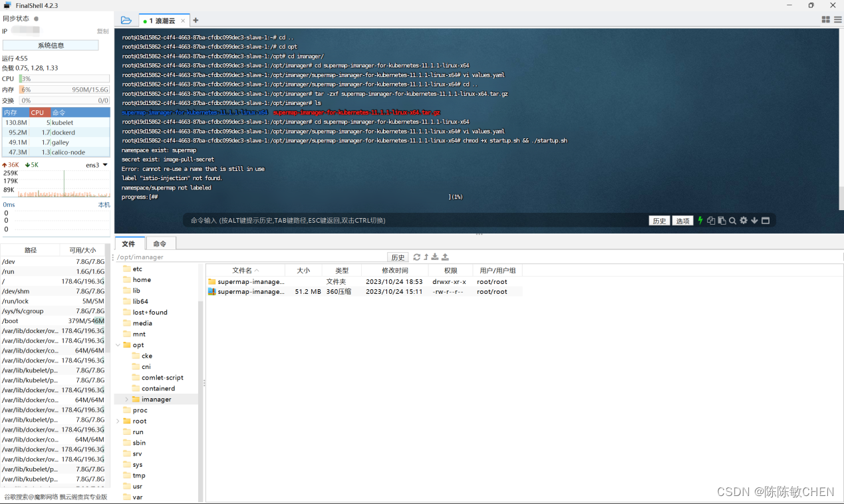Select the sbin folder in tree
The image size is (844, 504).
(134, 443)
